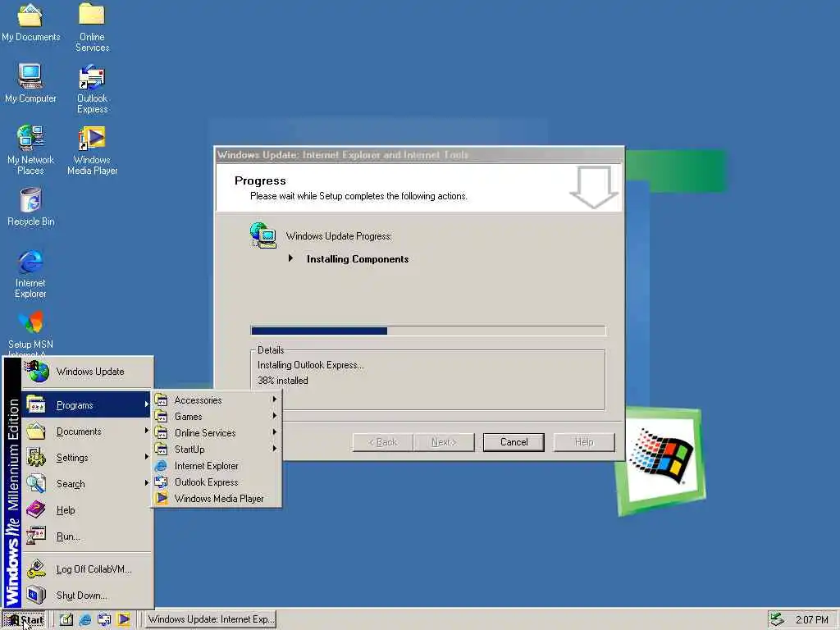Click the Installing Components step arrow
Image resolution: width=840 pixels, height=630 pixels.
(x=290, y=258)
